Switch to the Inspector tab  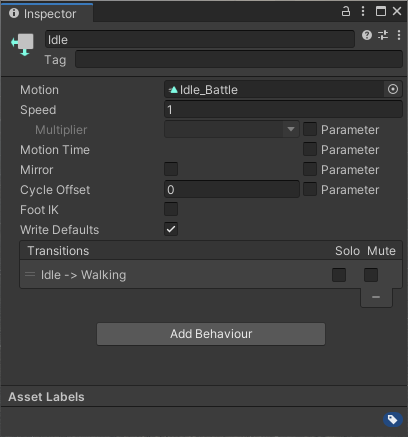(x=47, y=13)
